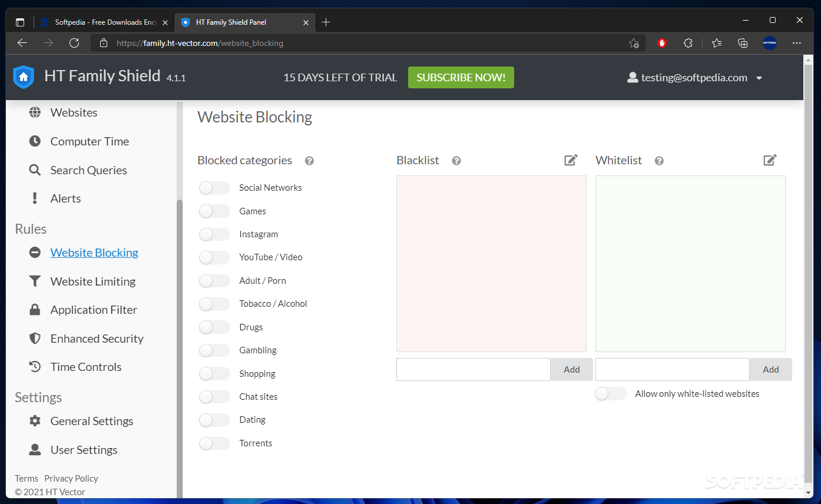821x504 pixels.
Task: Click the history icon beside Time Controls
Action: [x=35, y=367]
